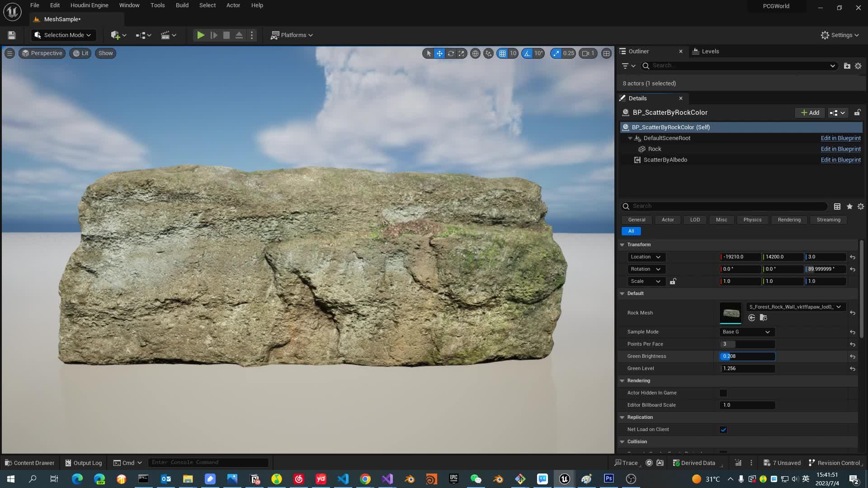Screen dimensions: 868x488
Task: Open the Sample Mode dropdown
Action: (x=746, y=332)
